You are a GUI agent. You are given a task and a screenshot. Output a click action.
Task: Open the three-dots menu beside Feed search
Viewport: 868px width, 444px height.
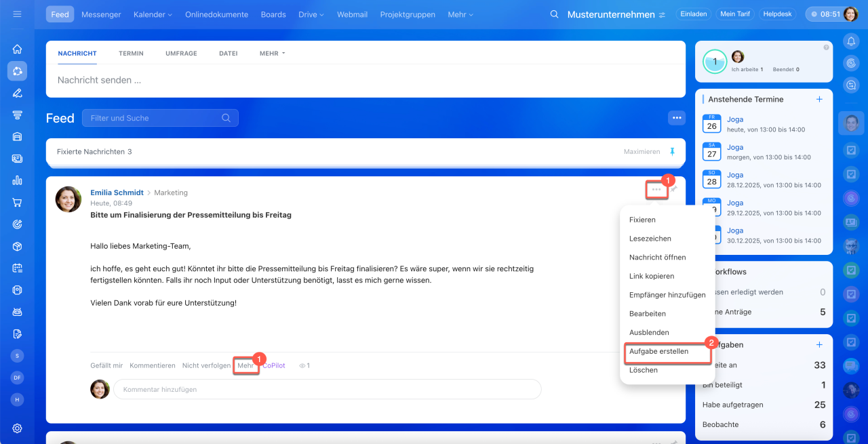coord(676,118)
